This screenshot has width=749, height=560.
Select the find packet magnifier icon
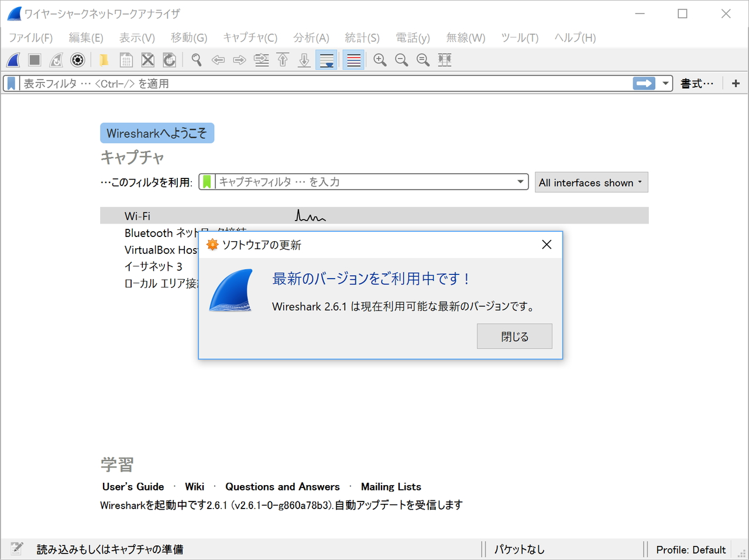[x=196, y=60]
